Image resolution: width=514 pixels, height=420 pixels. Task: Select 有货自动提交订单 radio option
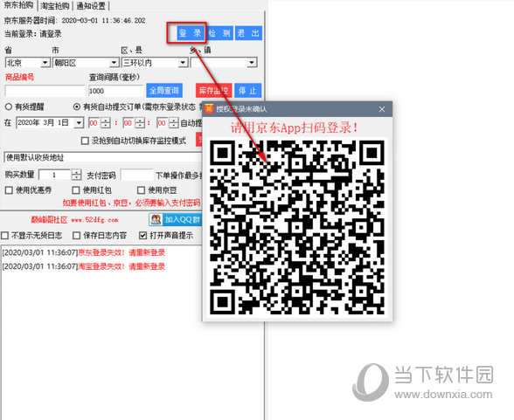click(77, 107)
